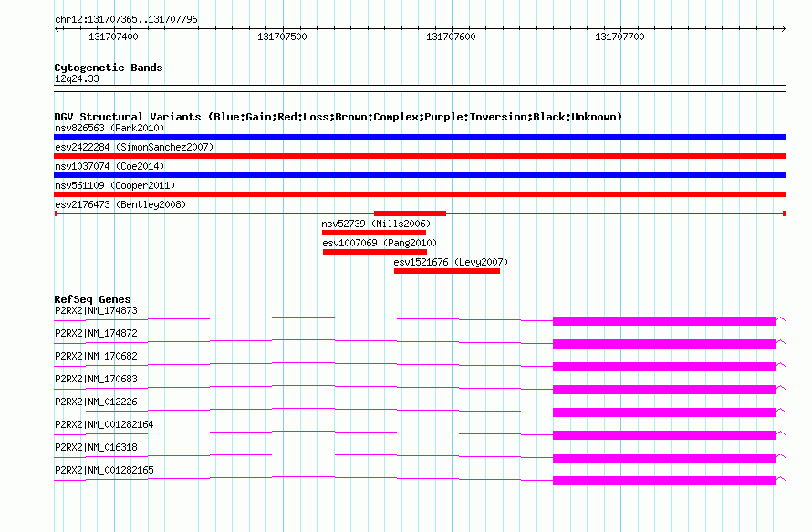Select the red bar under esv1521676
This screenshot has height=532, width=812.
(x=447, y=271)
